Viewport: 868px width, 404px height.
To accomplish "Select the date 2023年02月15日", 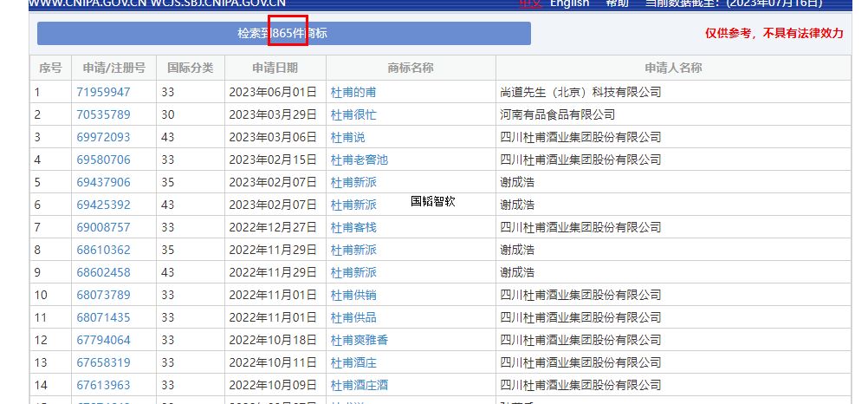I will tap(273, 160).
